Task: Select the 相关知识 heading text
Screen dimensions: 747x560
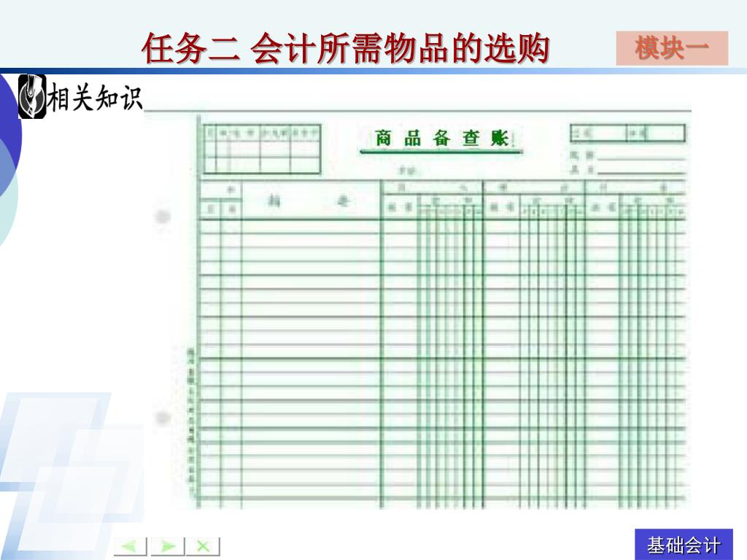Action: [95, 97]
